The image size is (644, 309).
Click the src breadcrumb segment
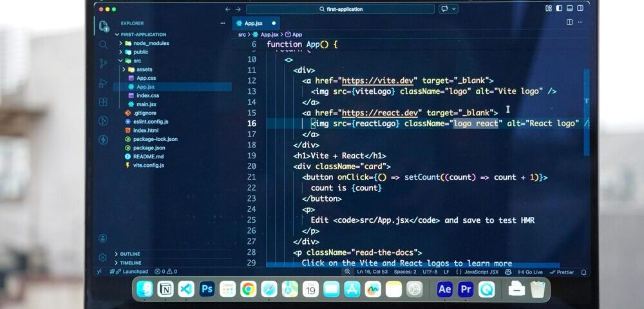(242, 35)
